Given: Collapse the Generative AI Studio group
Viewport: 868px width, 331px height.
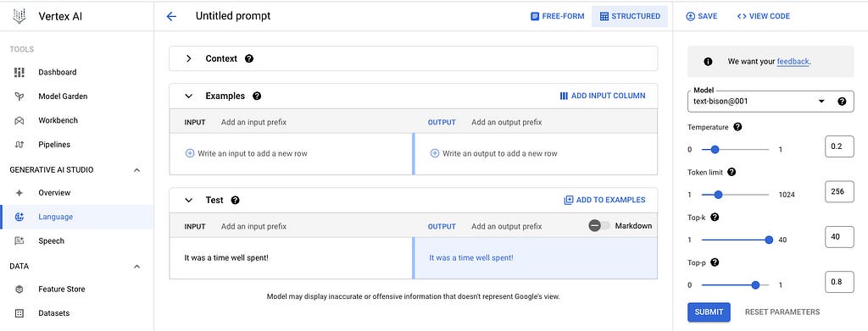Looking at the screenshot, I should pyautogui.click(x=137, y=170).
